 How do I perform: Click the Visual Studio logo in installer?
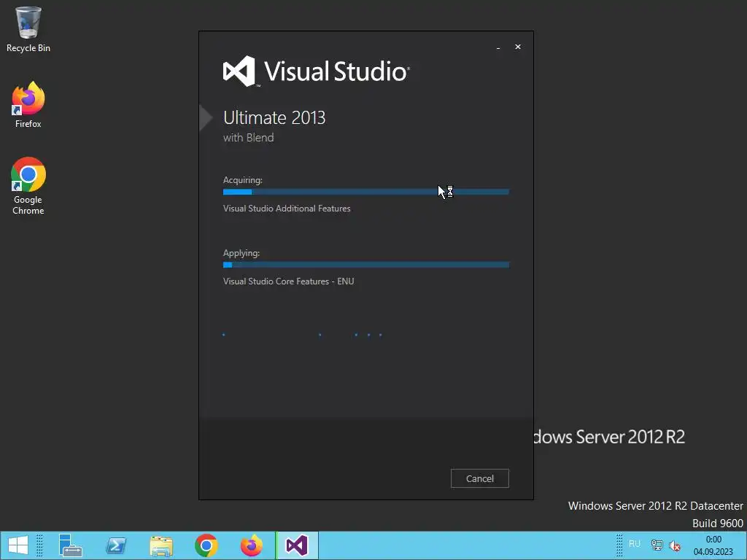pos(317,71)
